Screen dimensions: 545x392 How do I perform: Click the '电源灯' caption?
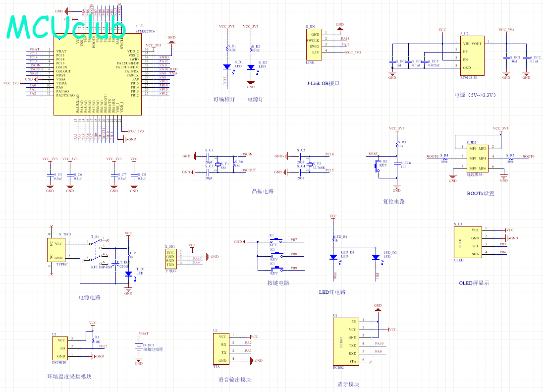[x=256, y=100]
